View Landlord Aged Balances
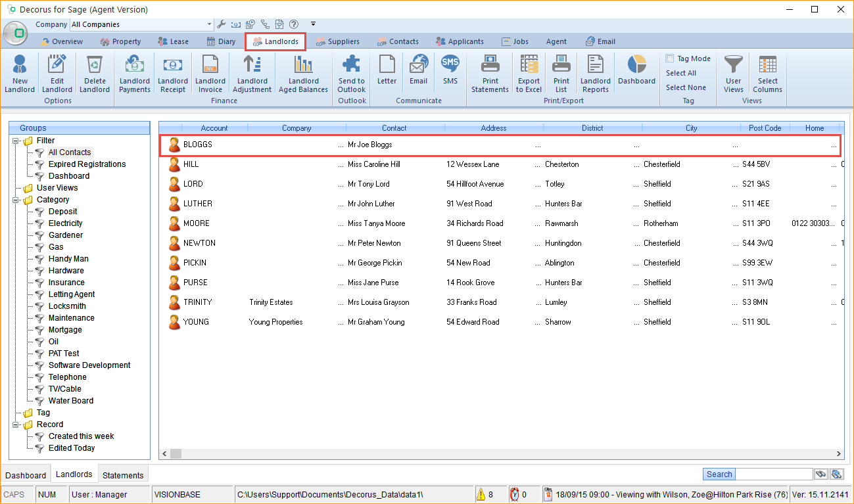Image resolution: width=854 pixels, height=504 pixels. tap(303, 74)
